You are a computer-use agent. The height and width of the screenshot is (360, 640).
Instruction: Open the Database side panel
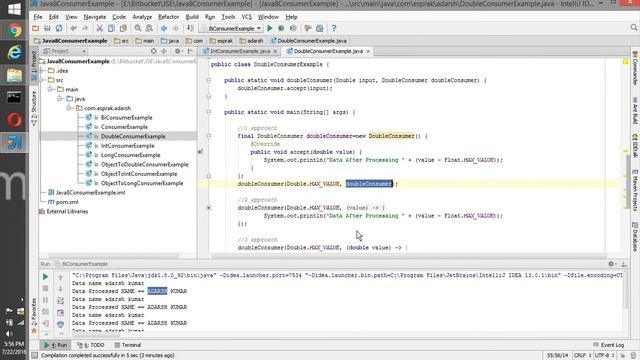[635, 237]
